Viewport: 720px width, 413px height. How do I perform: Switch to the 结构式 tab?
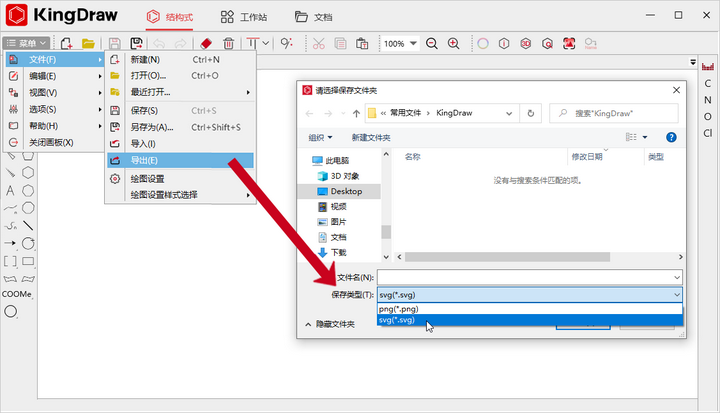coord(170,17)
